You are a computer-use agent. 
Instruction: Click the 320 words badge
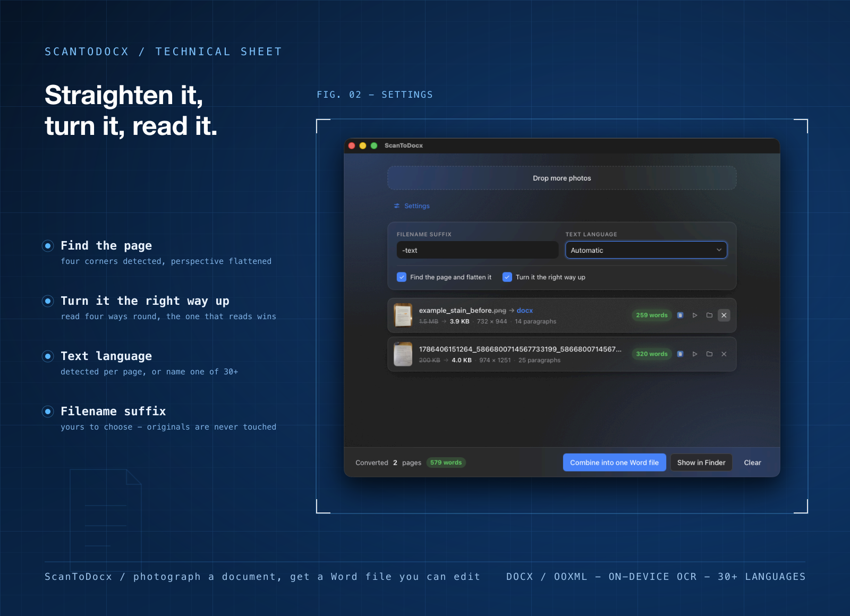click(x=652, y=354)
